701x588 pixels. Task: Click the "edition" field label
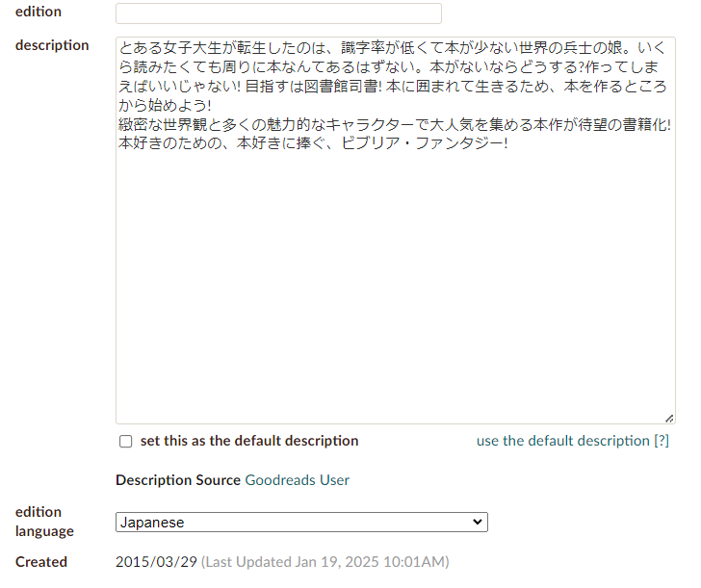click(x=39, y=12)
